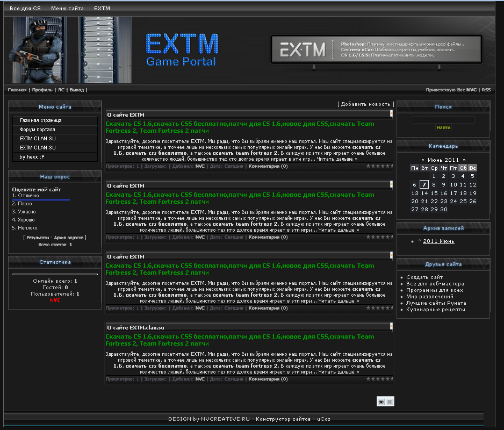Click poll answer '2. Плохо'
This screenshot has width=504, height=430.
(22, 204)
